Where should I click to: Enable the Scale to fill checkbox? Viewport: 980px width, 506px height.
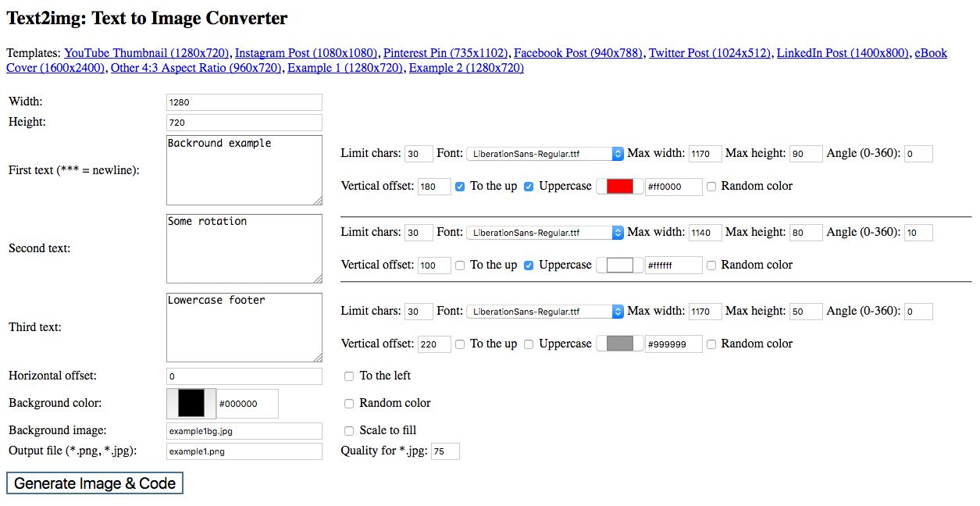tap(349, 431)
